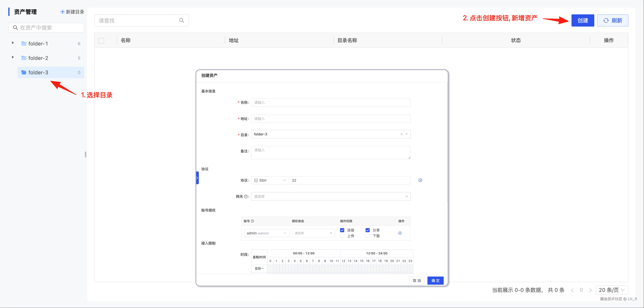644x308 pixels.
Task: Select folder-2 in the asset tree
Action: pyautogui.click(x=38, y=58)
